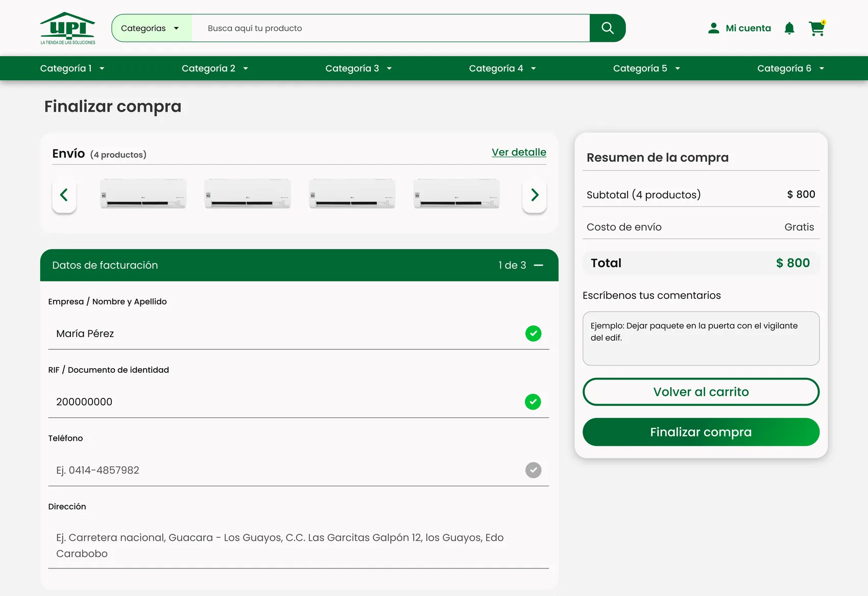The image size is (868, 596).
Task: Click the '1 de 3' step indicator
Action: 512,266
